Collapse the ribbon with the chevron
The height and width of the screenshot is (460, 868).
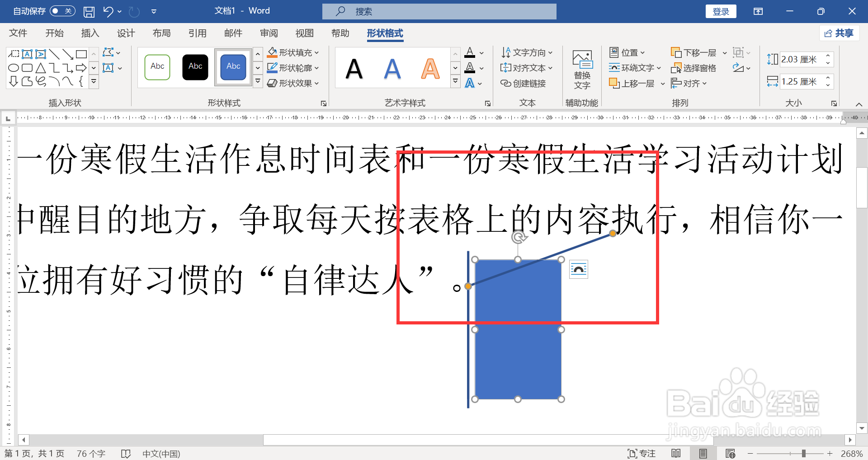point(859,104)
